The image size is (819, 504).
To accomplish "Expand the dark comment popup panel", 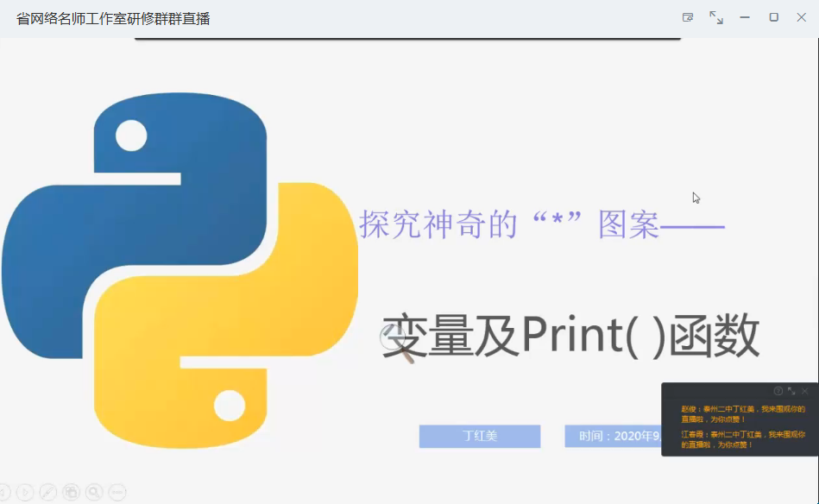I will 791,391.
